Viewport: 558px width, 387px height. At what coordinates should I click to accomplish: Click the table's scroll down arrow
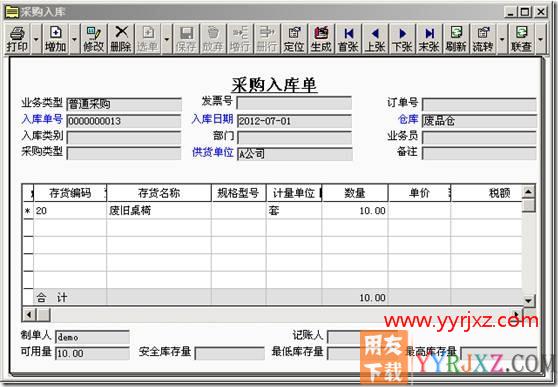(x=529, y=300)
